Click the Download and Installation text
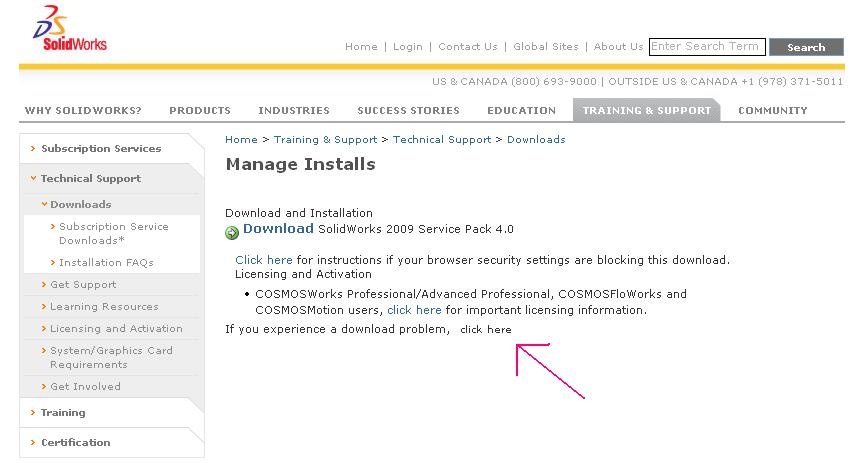 (299, 213)
